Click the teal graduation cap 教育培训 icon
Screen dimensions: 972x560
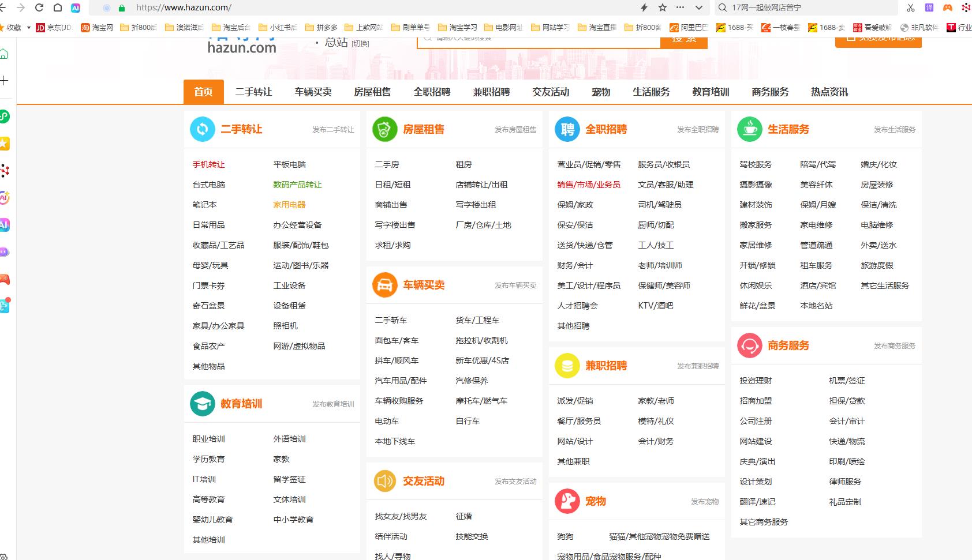tap(202, 404)
